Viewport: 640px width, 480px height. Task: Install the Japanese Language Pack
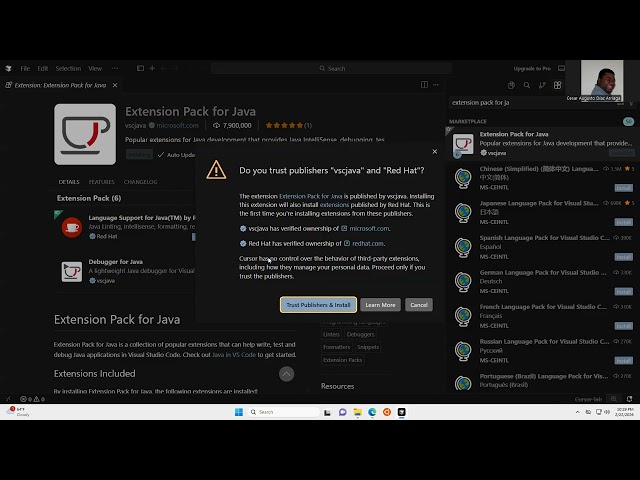[623, 222]
